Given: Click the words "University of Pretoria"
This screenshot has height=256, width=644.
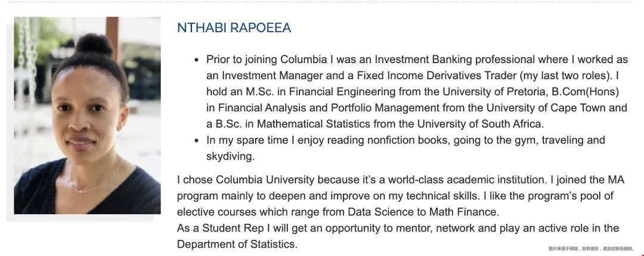Looking at the screenshot, I should (485, 92).
